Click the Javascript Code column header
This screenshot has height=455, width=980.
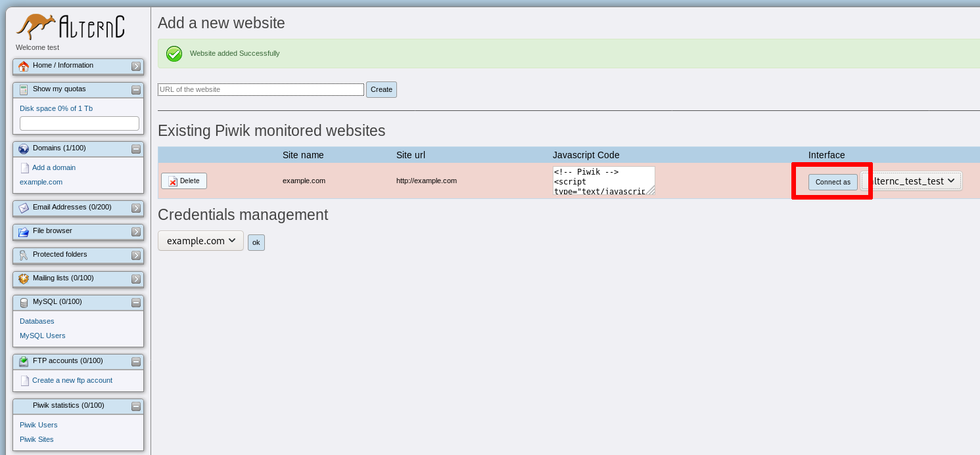coord(586,156)
